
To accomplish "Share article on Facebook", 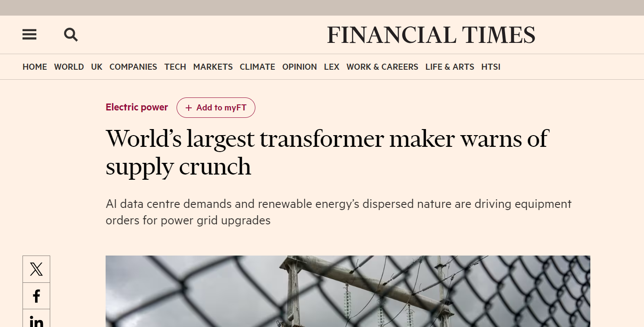I will pyautogui.click(x=36, y=296).
